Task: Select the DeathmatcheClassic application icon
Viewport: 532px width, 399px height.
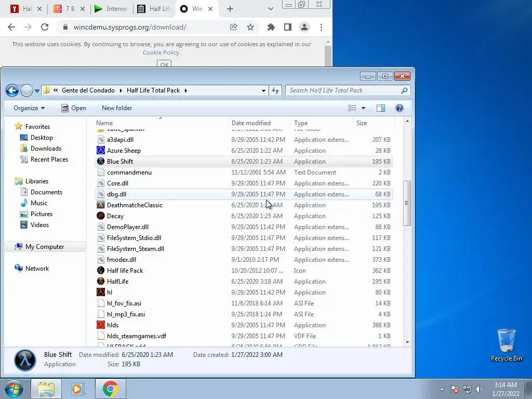Action: tap(101, 205)
